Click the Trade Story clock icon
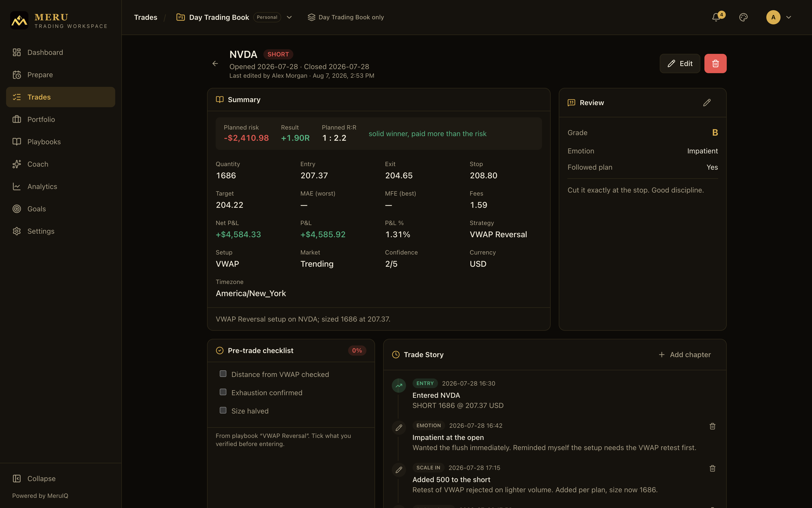The width and height of the screenshot is (812, 508). (x=396, y=355)
